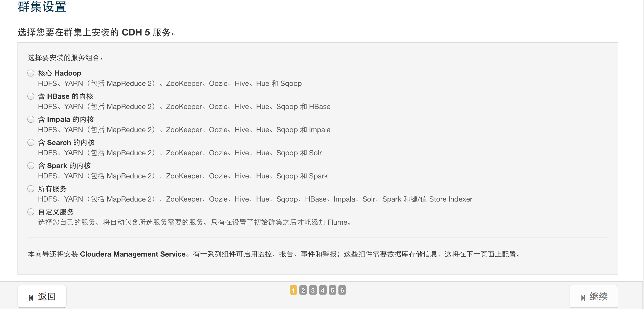This screenshot has width=644, height=309.
Task: Go to wizard step 6 indicator
Action: pos(342,290)
